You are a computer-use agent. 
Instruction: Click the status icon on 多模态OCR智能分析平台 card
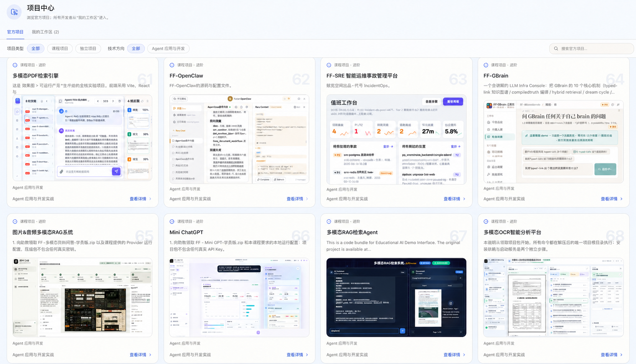coord(486,222)
